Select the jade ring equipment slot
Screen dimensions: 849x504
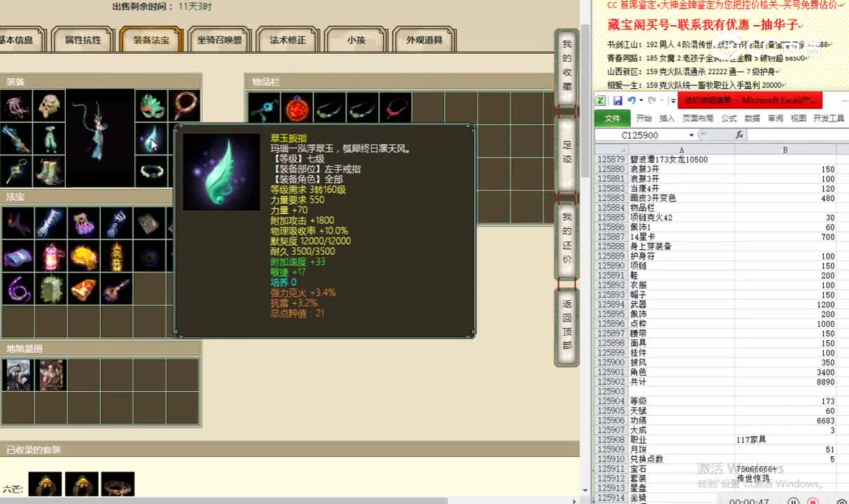tap(151, 139)
